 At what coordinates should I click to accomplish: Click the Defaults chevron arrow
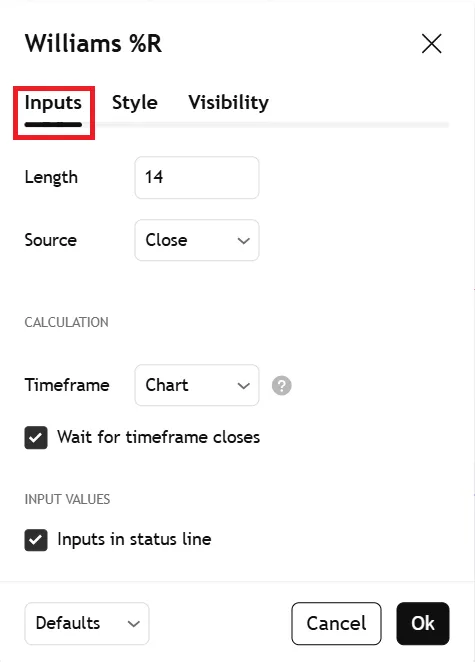[133, 624]
